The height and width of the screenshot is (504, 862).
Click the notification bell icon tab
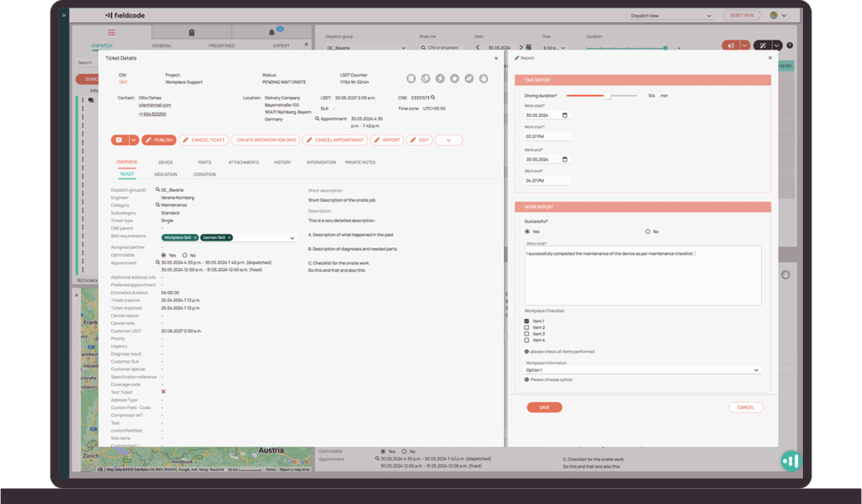point(273,32)
